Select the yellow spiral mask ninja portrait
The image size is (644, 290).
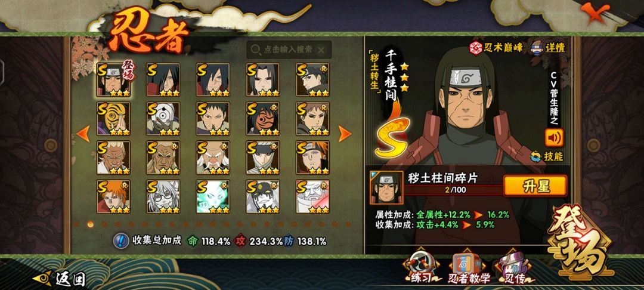[x=113, y=119]
